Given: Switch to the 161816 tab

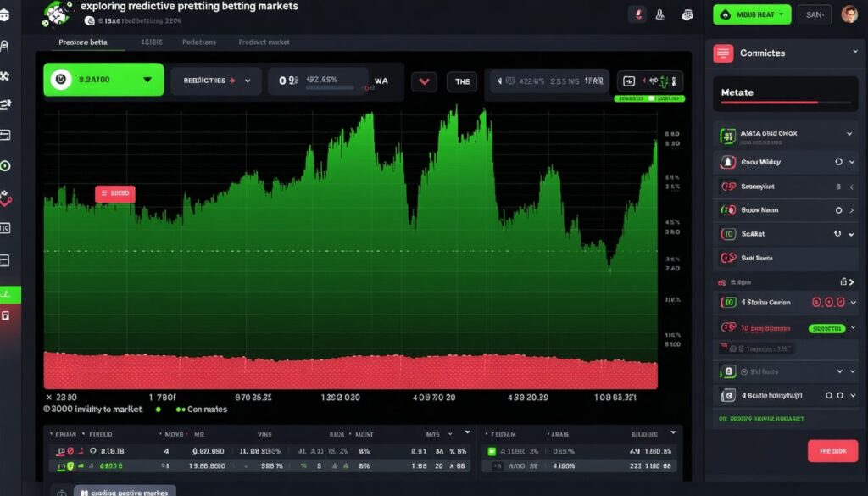Looking at the screenshot, I should [151, 42].
